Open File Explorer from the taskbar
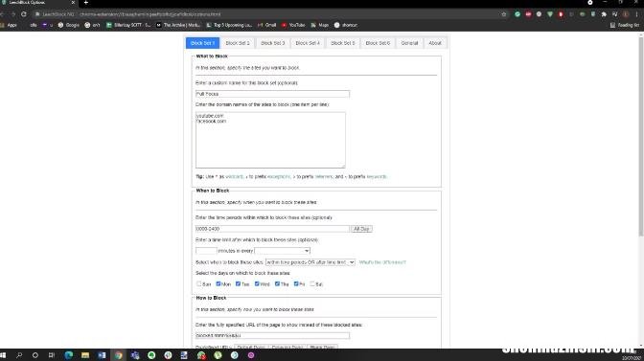 [x=85, y=355]
